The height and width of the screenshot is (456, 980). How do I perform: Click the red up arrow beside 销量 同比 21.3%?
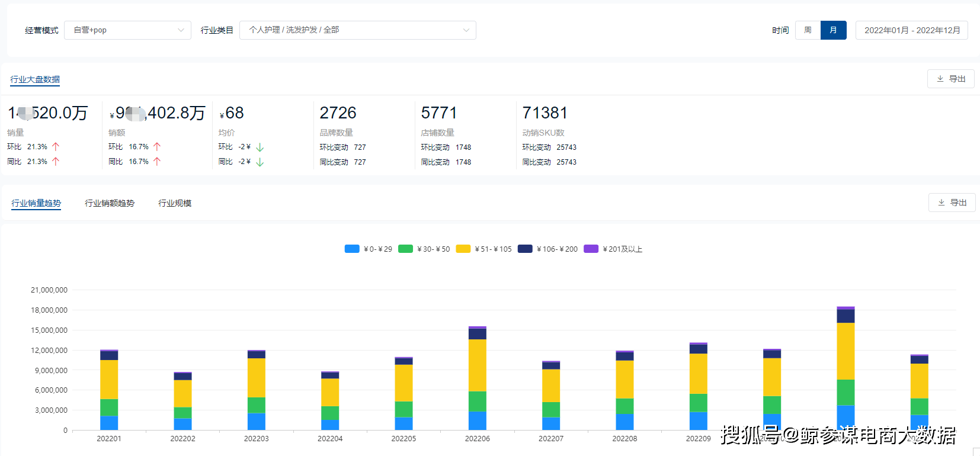tap(56, 161)
